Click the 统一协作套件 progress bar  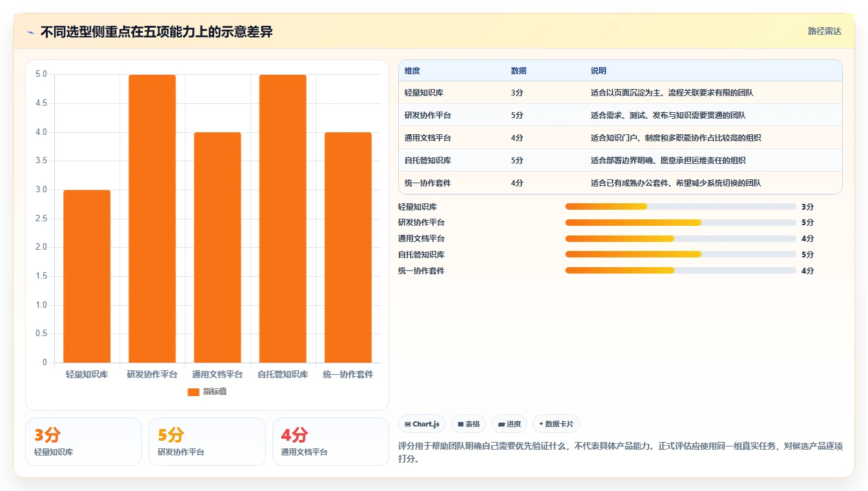(x=680, y=270)
